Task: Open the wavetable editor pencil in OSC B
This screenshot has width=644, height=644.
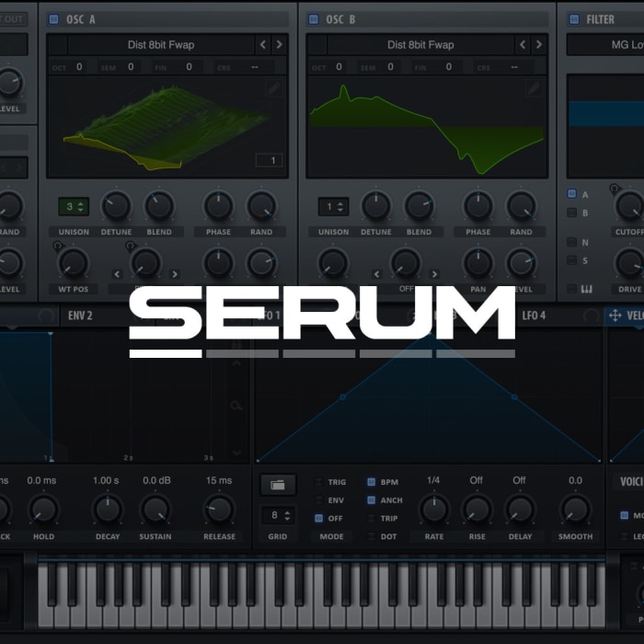Action: [534, 88]
